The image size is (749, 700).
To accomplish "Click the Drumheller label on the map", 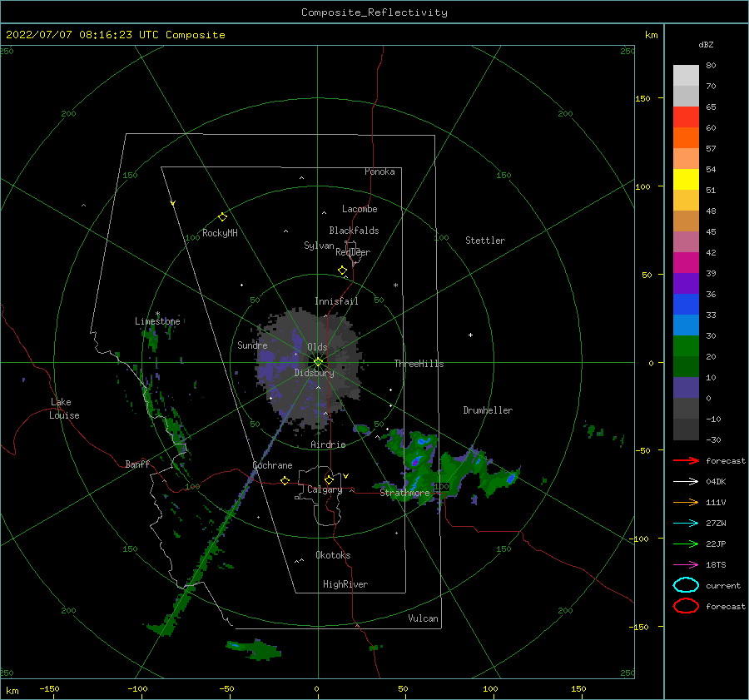I will pos(488,410).
